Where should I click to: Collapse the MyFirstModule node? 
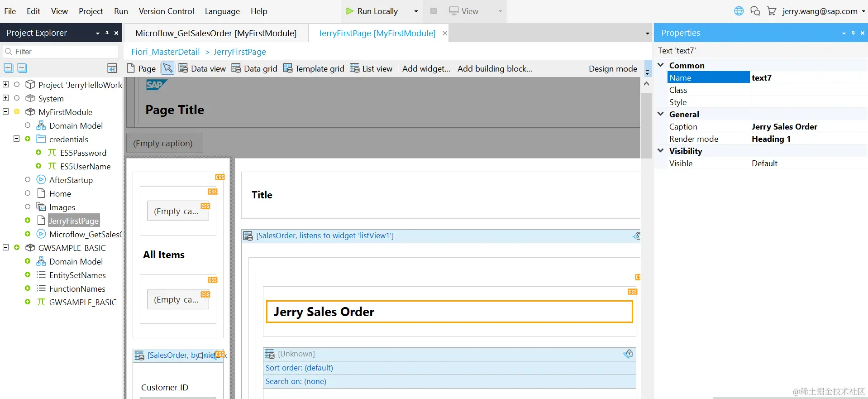click(6, 111)
